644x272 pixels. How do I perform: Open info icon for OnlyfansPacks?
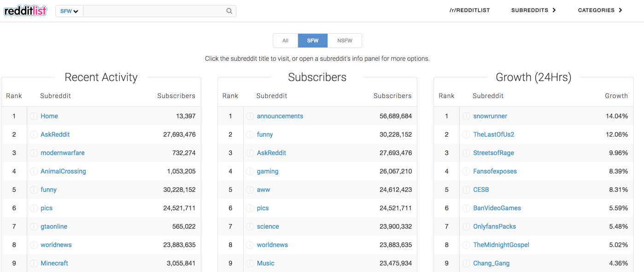(x=466, y=226)
